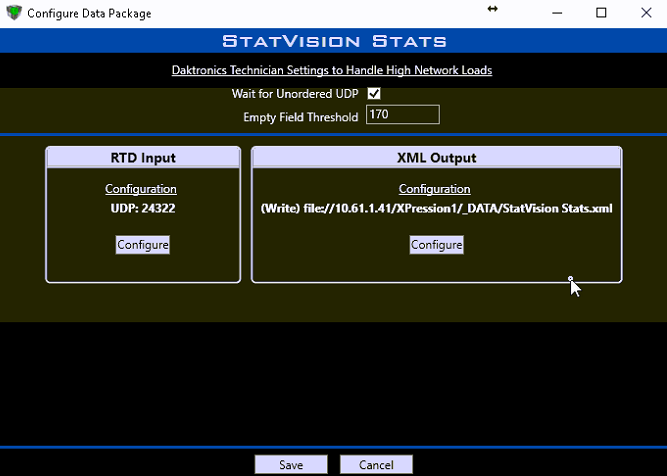Click the StatVision Stats.xml file path
667x476 pixels.
coord(435,208)
